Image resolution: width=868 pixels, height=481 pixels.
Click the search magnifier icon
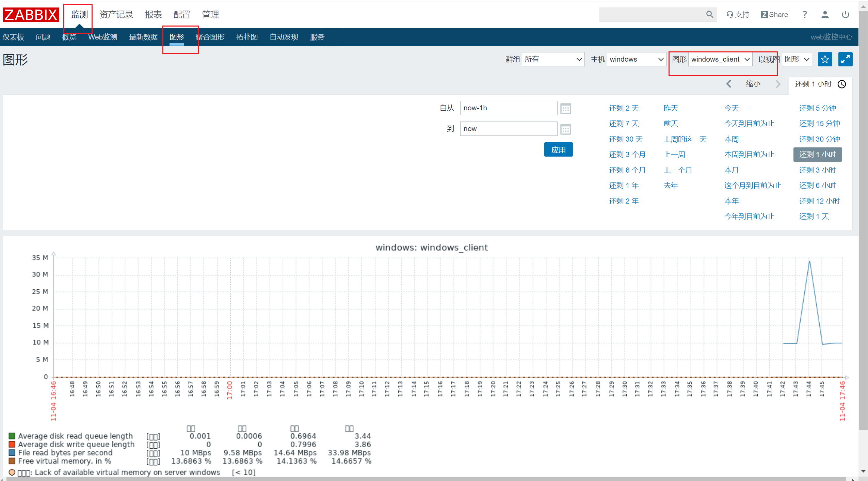[709, 15]
